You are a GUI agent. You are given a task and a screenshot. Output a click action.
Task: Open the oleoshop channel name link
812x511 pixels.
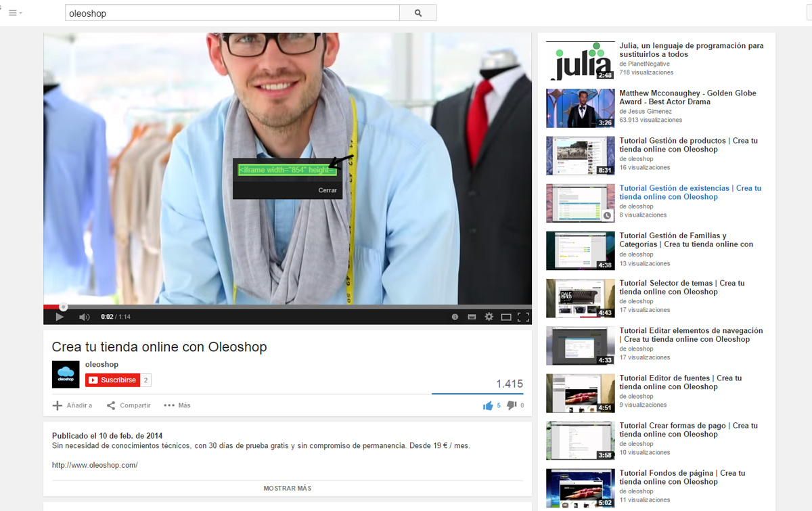(101, 365)
